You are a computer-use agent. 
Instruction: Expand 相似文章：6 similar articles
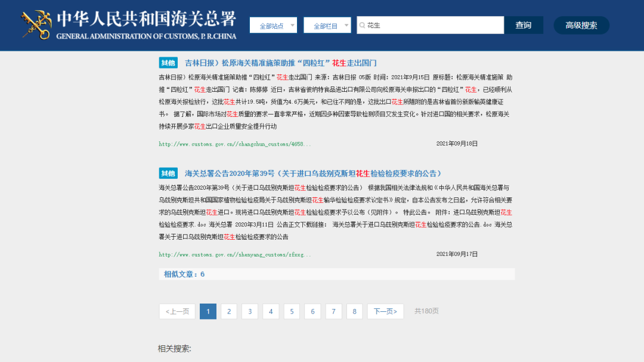click(x=184, y=274)
